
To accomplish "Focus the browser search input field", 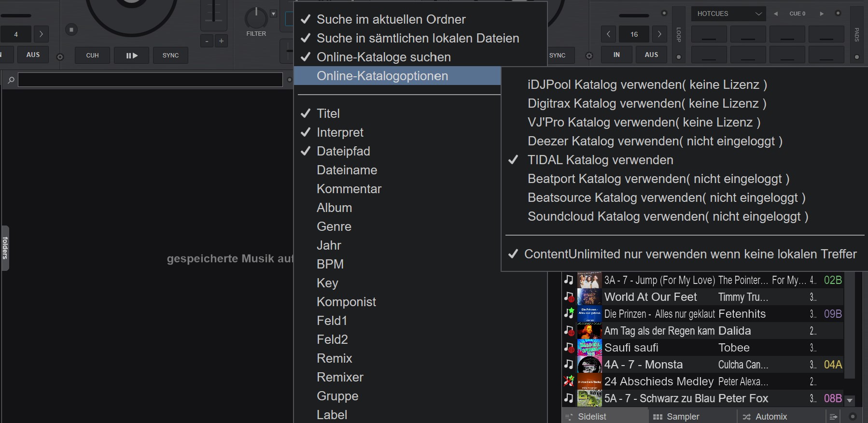I will coord(150,80).
